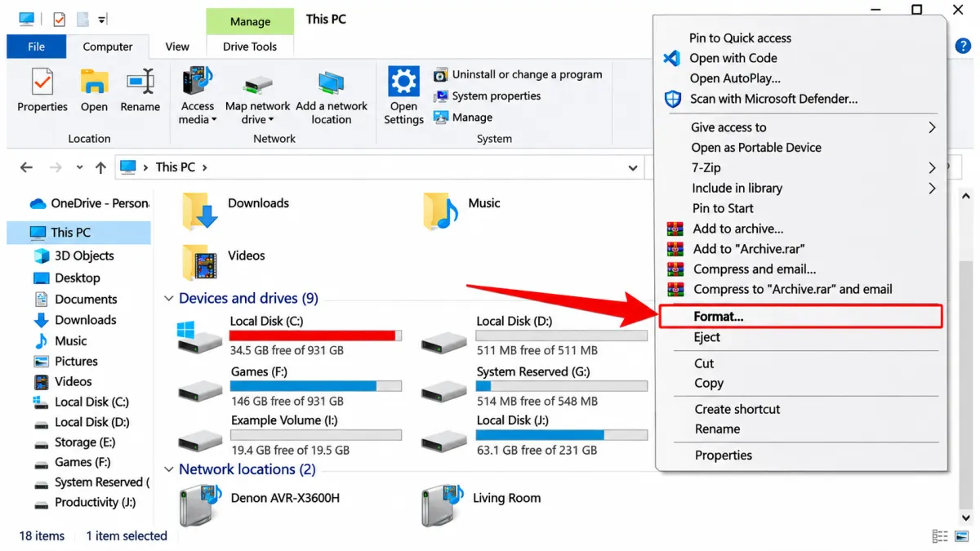The image size is (980, 551).
Task: Click the address bar path field
Action: pos(380,167)
